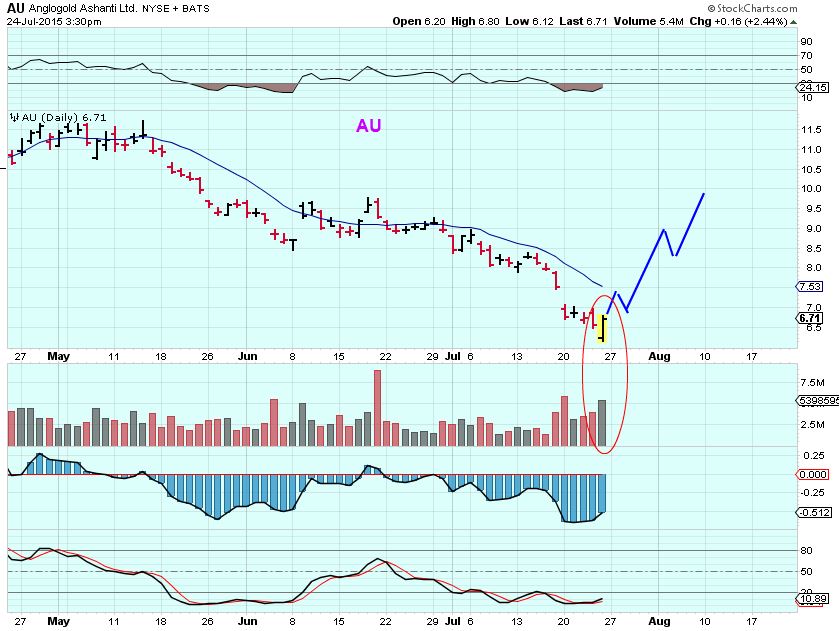Click the Chg +0.16 (+2.44%) value
This screenshot has width=839, height=631.
click(x=738, y=21)
